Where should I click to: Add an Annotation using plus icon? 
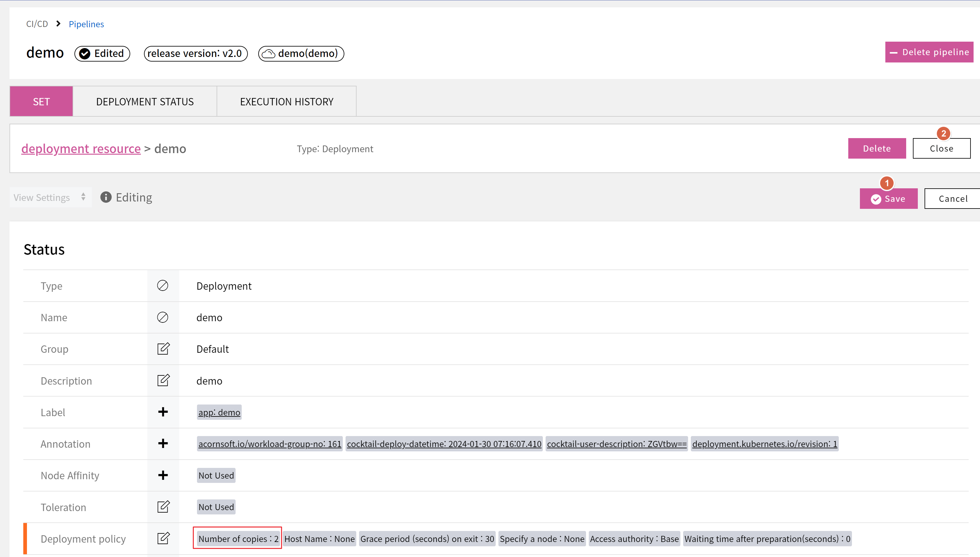pos(163,444)
